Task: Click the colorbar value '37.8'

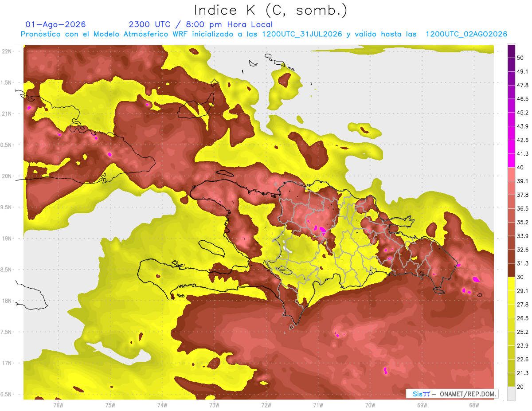Action: click(x=523, y=195)
